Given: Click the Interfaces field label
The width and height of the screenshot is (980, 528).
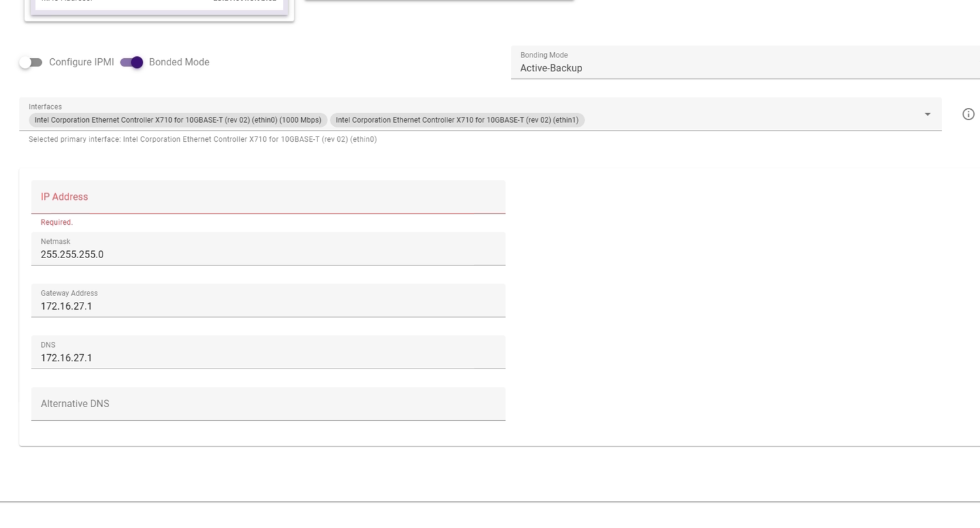Looking at the screenshot, I should 45,107.
